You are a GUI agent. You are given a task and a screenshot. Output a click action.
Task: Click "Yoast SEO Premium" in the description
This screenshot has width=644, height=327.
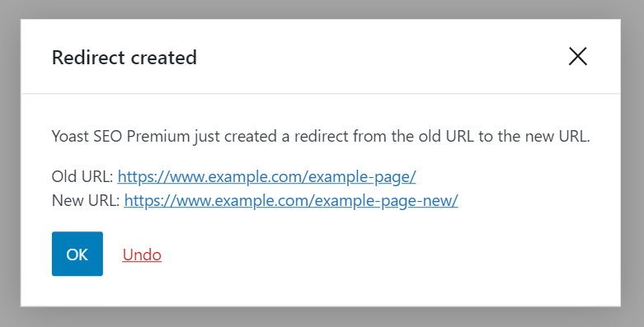[120, 136]
